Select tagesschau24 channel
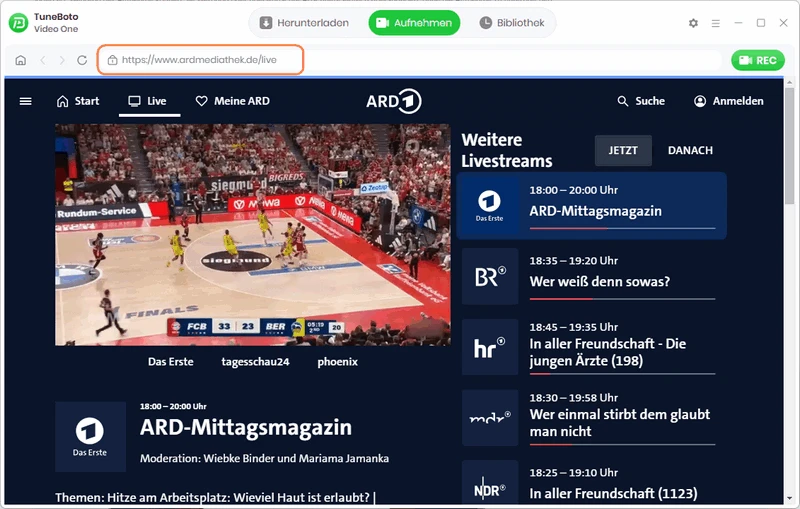The height and width of the screenshot is (509, 800). tap(255, 362)
